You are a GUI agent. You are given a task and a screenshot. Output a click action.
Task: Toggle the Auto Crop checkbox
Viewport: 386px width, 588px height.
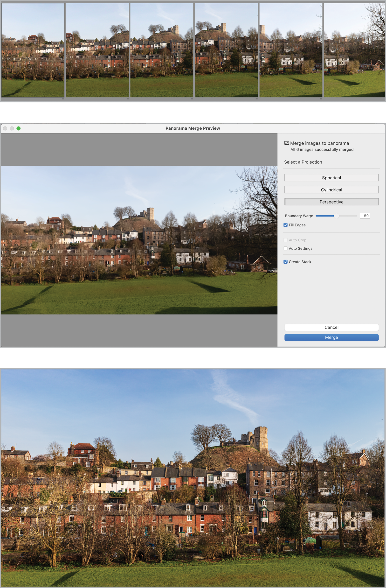285,240
